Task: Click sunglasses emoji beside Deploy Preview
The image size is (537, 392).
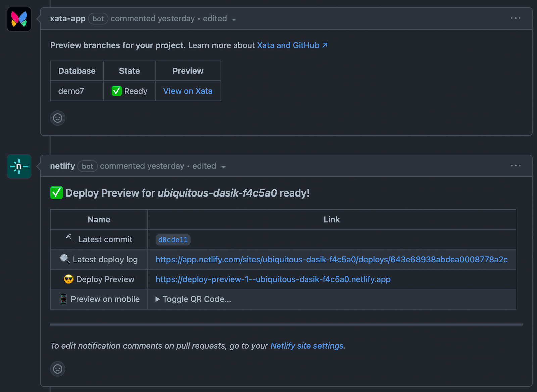Action: 68,279
